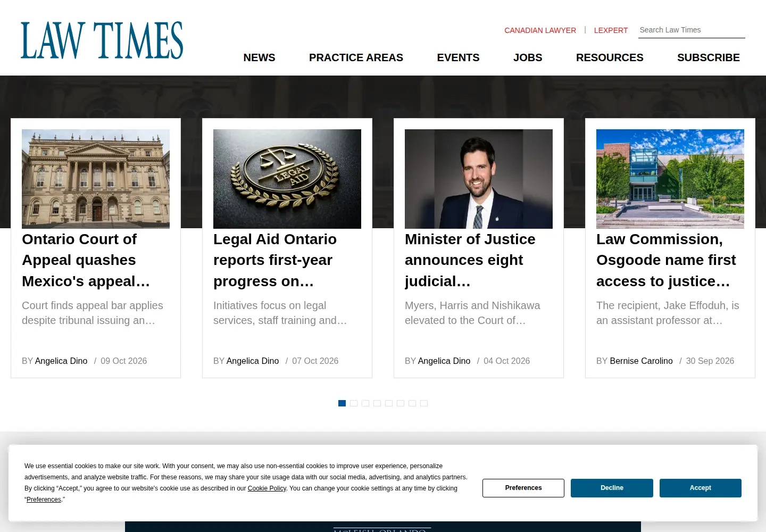Select the first carousel page dot

[x=342, y=403]
